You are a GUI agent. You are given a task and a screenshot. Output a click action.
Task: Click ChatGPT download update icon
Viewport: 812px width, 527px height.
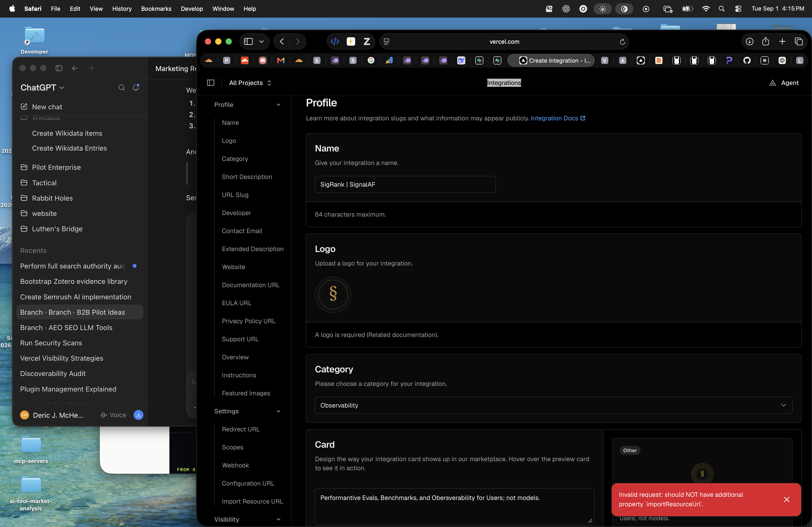pyautogui.click(x=138, y=415)
